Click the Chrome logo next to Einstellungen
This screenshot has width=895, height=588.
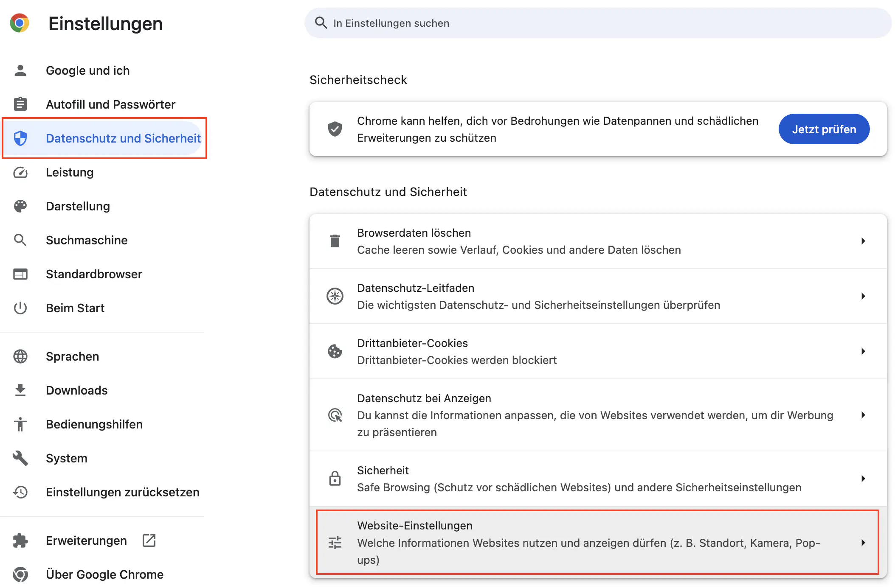coord(20,23)
